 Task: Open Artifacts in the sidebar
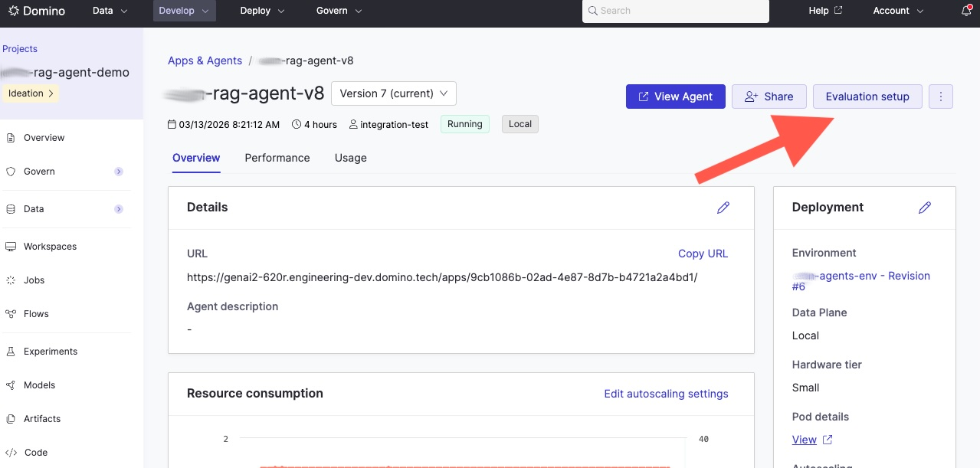pyautogui.click(x=41, y=419)
